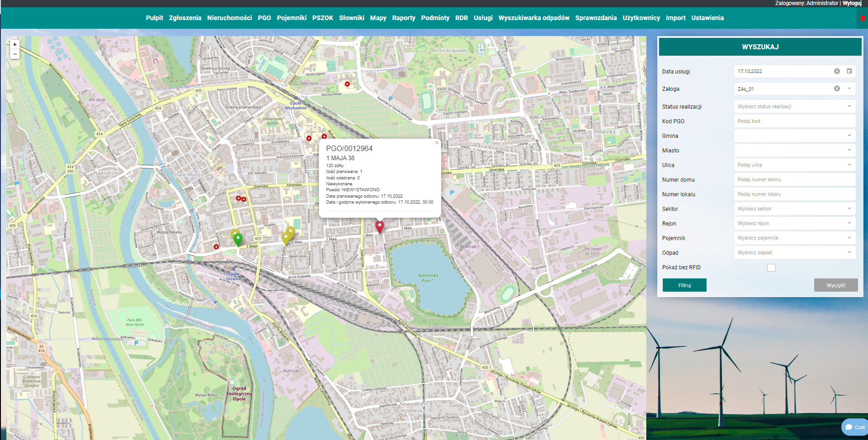Click the red map marker pin
The image size is (868, 440).
coord(379,227)
